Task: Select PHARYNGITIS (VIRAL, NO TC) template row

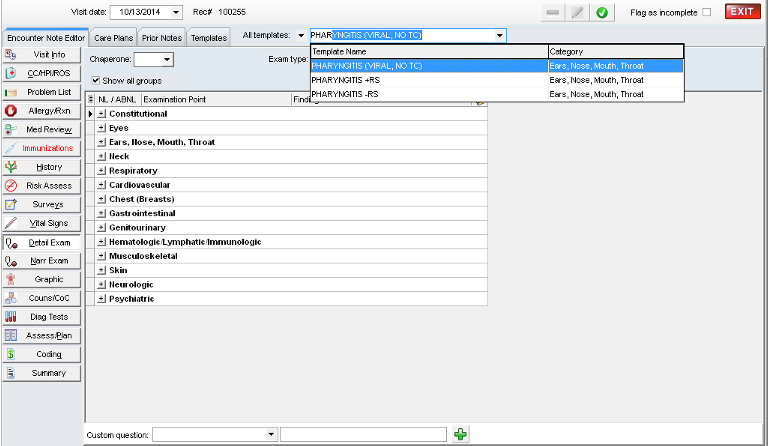Action: click(x=497, y=66)
